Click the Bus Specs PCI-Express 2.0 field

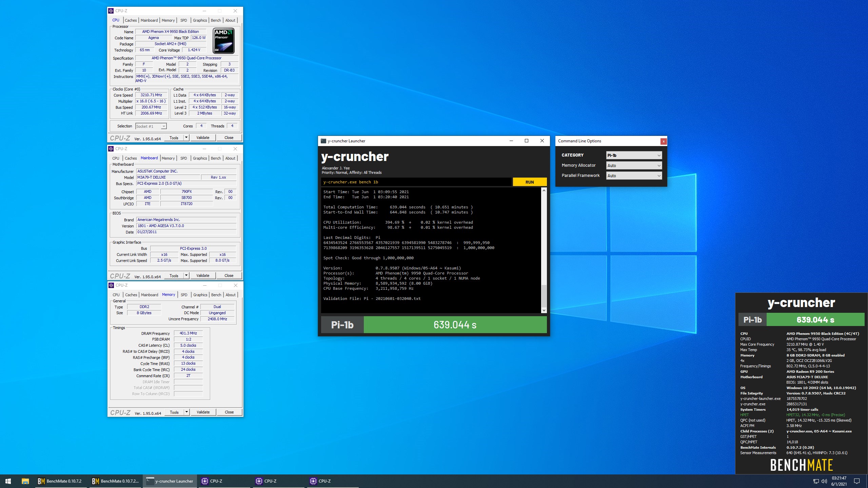[186, 183]
